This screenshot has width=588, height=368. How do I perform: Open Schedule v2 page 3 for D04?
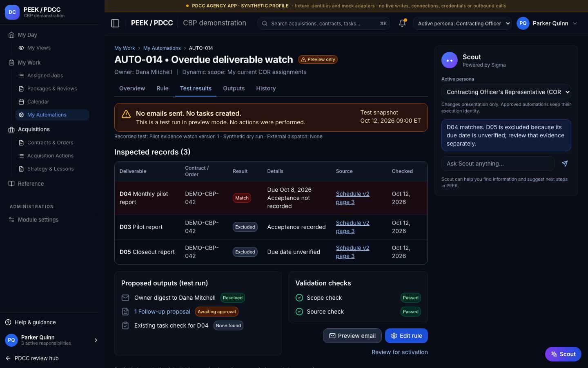[x=353, y=198]
